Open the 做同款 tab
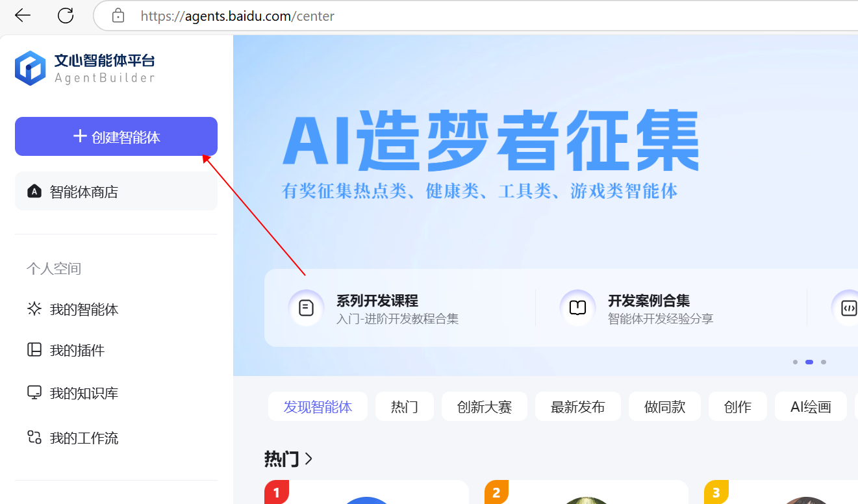The width and height of the screenshot is (858, 504). tap(664, 407)
